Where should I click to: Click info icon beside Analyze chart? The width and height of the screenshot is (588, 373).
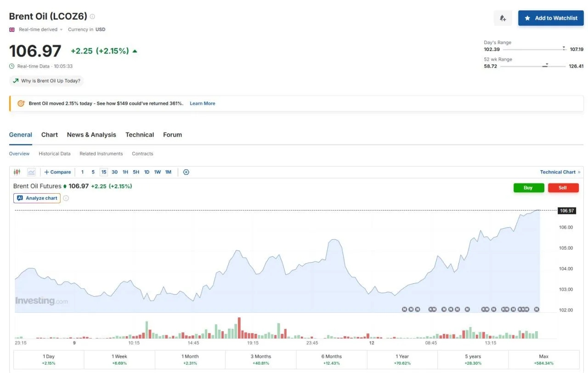66,198
